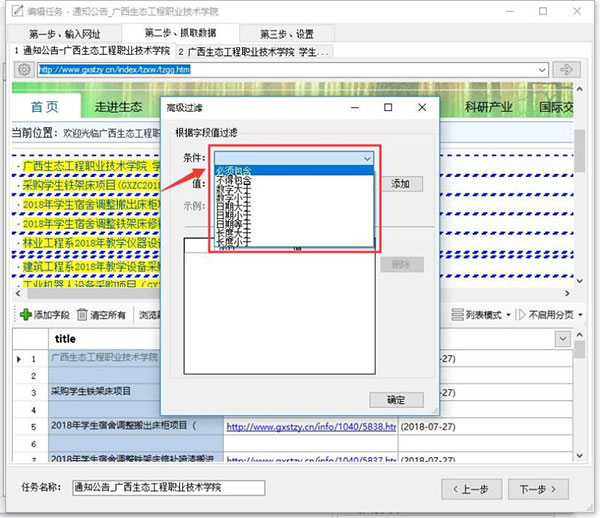Click the browser horizontal scrollbar left arrow
Image resolution: width=600 pixels, height=518 pixels.
coord(18,293)
